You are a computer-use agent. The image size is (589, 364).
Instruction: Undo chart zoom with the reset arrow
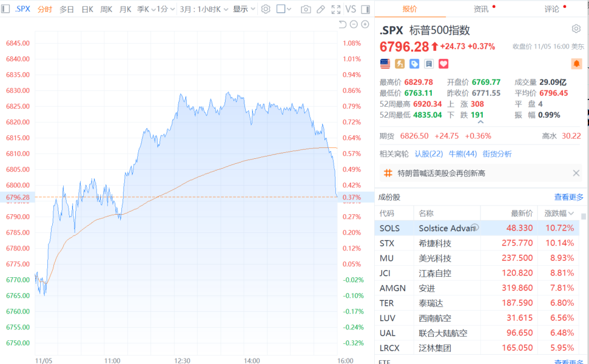pos(342,24)
